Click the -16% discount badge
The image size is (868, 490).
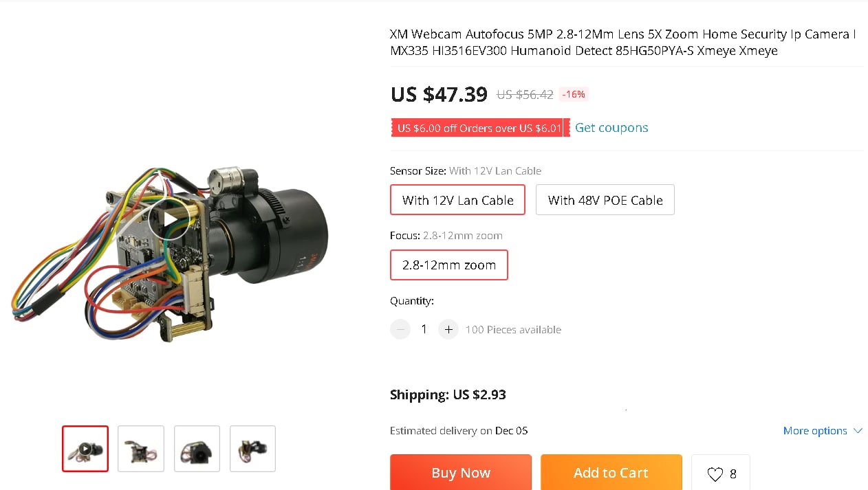(x=574, y=95)
